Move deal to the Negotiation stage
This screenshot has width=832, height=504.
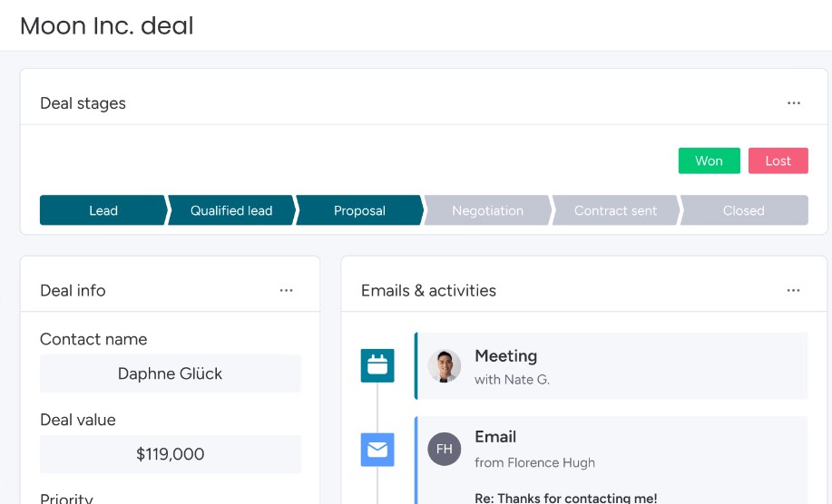pos(487,210)
